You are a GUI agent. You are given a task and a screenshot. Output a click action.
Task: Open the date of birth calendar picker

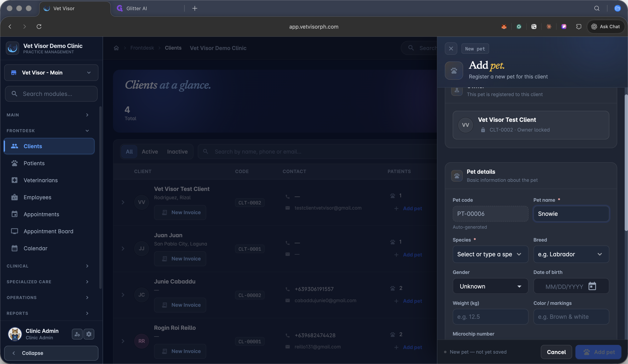(592, 286)
